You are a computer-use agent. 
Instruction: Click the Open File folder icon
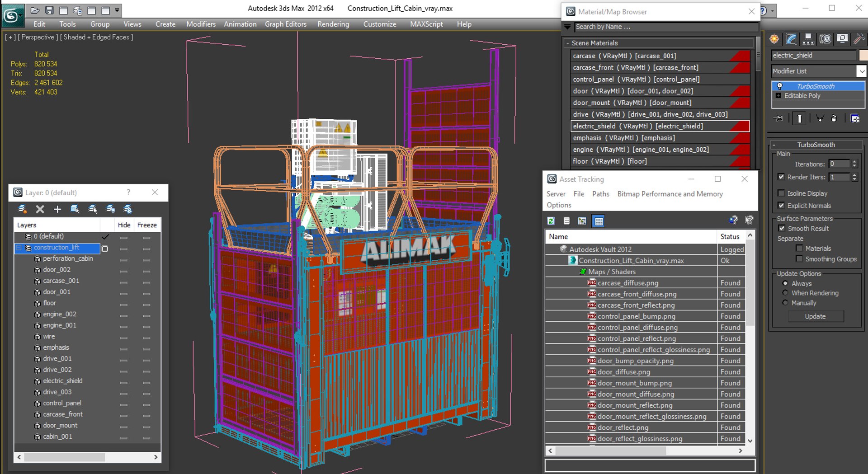[35, 10]
